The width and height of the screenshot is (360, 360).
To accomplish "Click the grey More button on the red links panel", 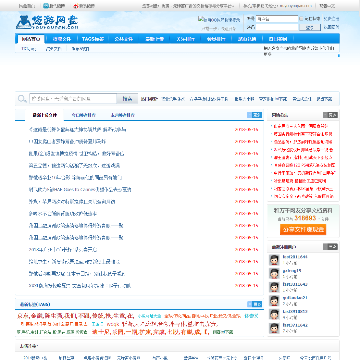I will coord(330,115).
